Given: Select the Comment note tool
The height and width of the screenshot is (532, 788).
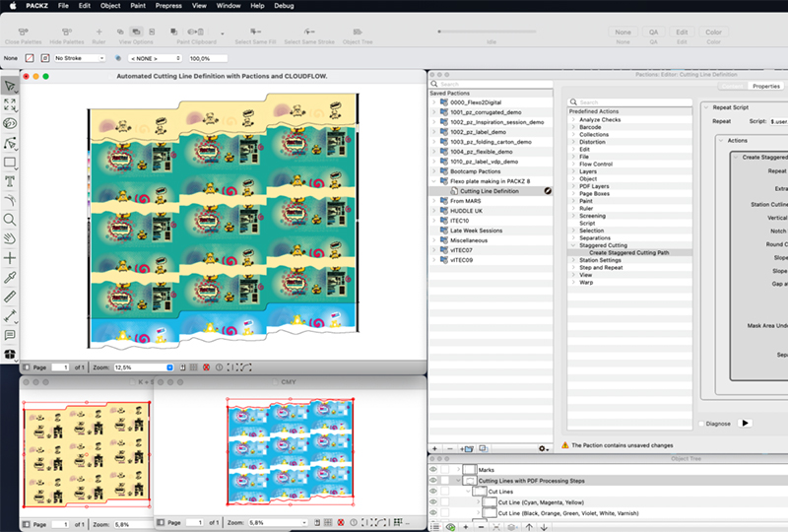Looking at the screenshot, I should [9, 335].
